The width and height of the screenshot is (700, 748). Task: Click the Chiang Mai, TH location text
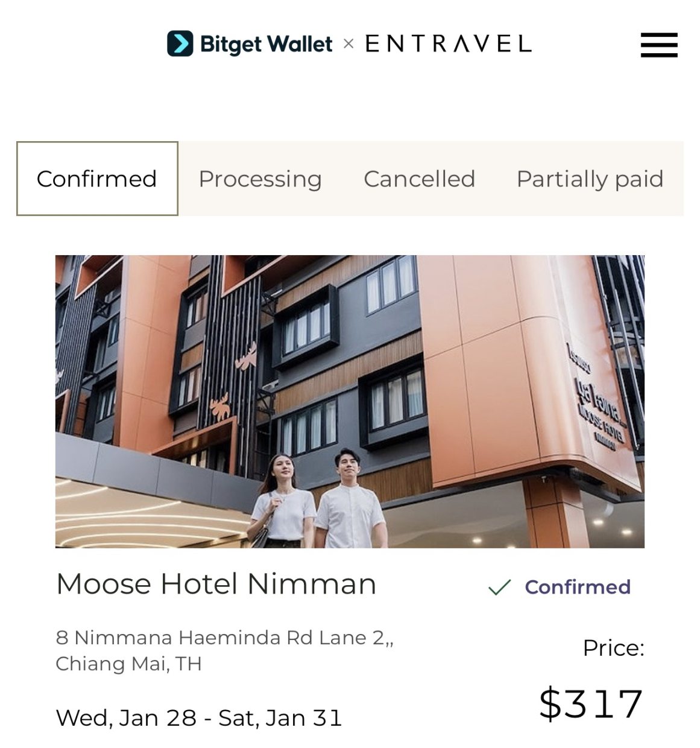(128, 664)
